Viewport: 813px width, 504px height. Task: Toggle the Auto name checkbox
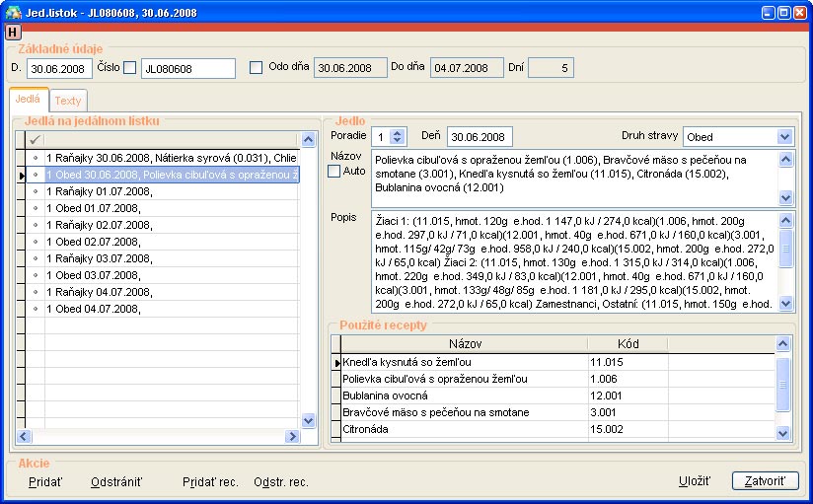pos(333,172)
